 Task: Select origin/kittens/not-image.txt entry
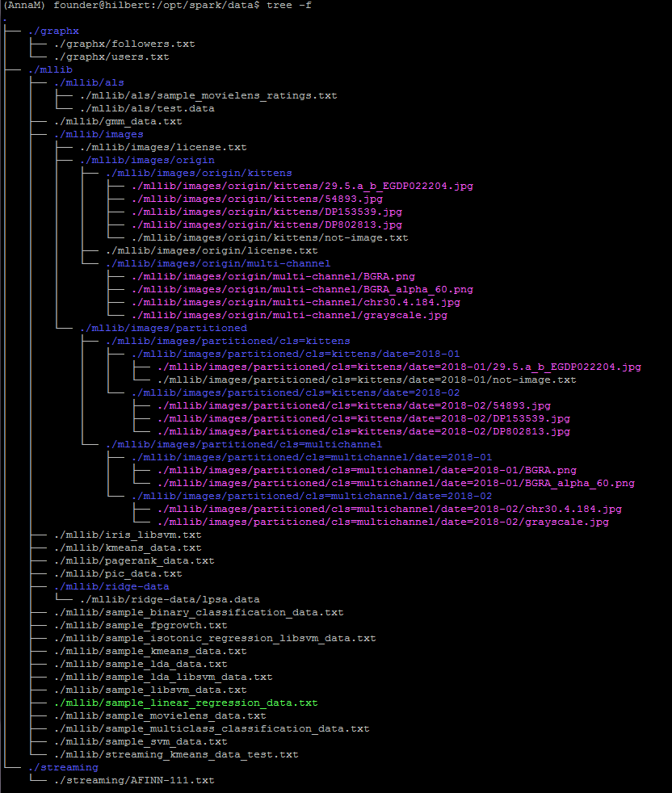point(270,237)
